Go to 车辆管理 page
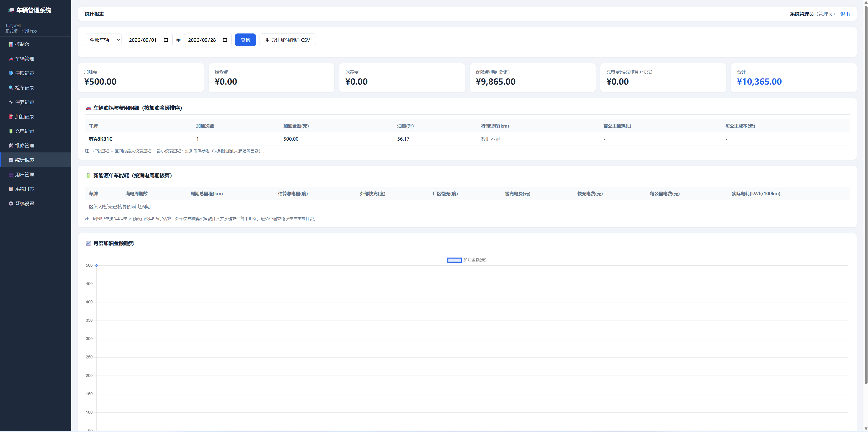This screenshot has width=868, height=432. (36, 59)
